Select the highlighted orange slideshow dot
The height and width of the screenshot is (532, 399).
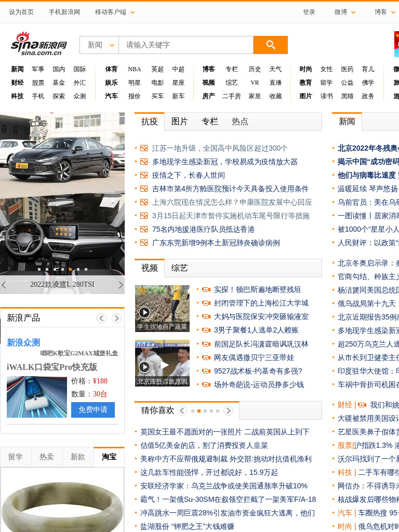point(70,270)
